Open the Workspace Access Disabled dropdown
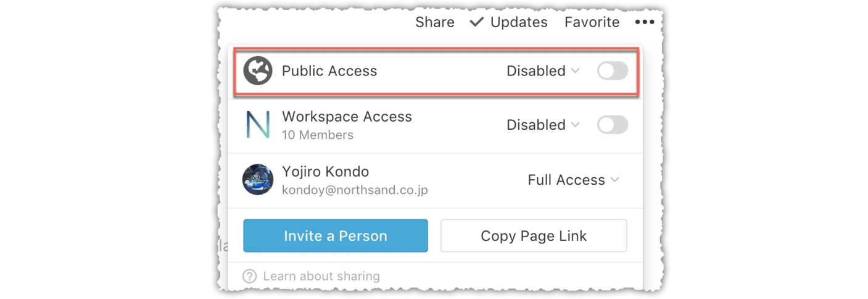Viewport: 868px width, 299px height. [x=543, y=125]
